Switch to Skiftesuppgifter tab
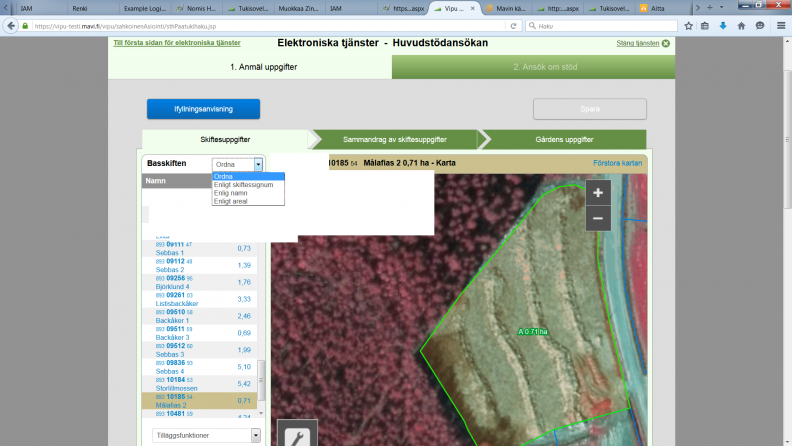 [225, 139]
